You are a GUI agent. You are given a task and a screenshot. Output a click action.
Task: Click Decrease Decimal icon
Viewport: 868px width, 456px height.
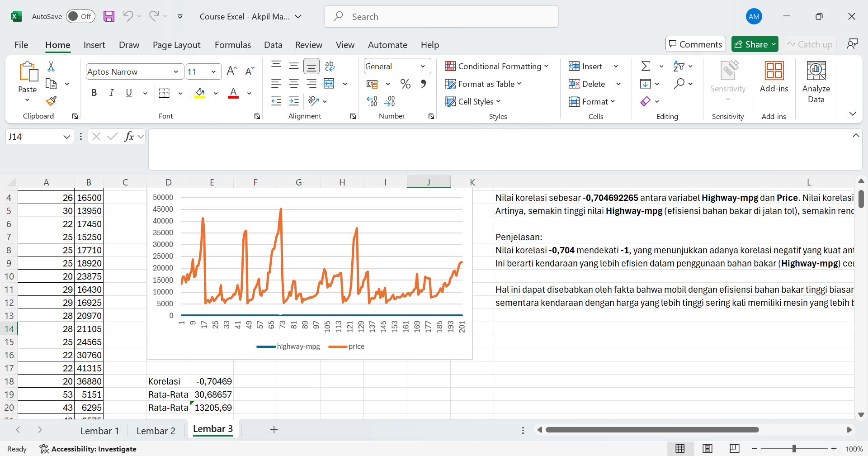click(390, 101)
